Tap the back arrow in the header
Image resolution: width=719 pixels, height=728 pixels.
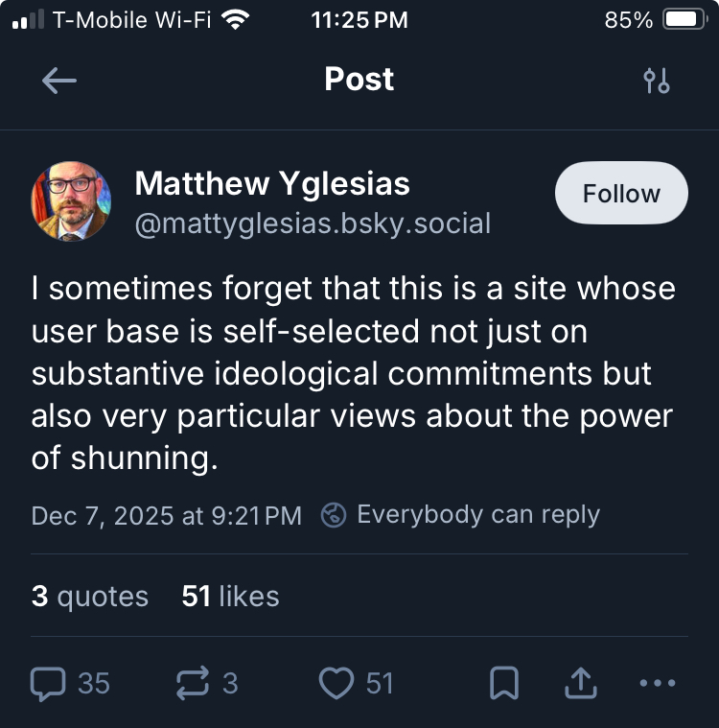pyautogui.click(x=59, y=81)
